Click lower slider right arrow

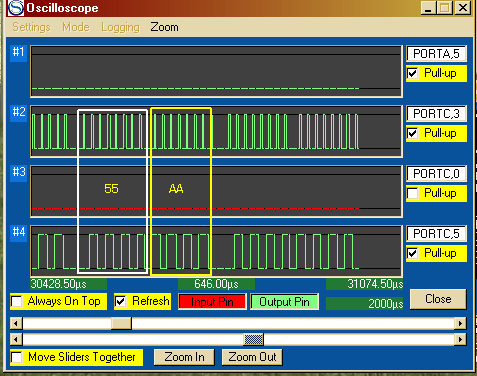pos(460,339)
